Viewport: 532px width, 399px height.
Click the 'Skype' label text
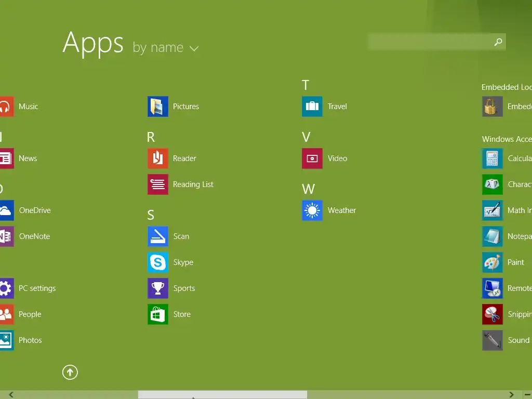[183, 262]
